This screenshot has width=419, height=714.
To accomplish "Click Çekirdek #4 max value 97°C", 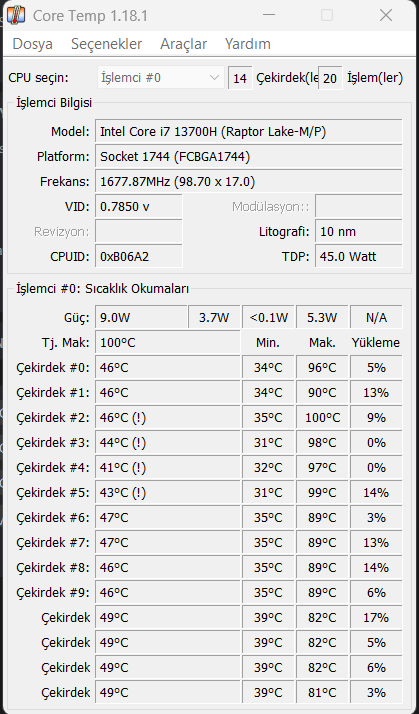I will tap(322, 468).
